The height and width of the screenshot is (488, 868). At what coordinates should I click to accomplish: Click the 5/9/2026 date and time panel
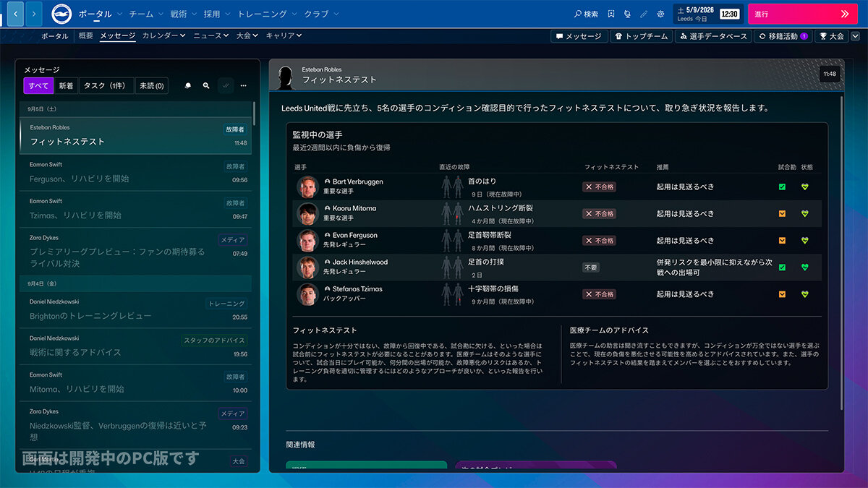pyautogui.click(x=707, y=14)
